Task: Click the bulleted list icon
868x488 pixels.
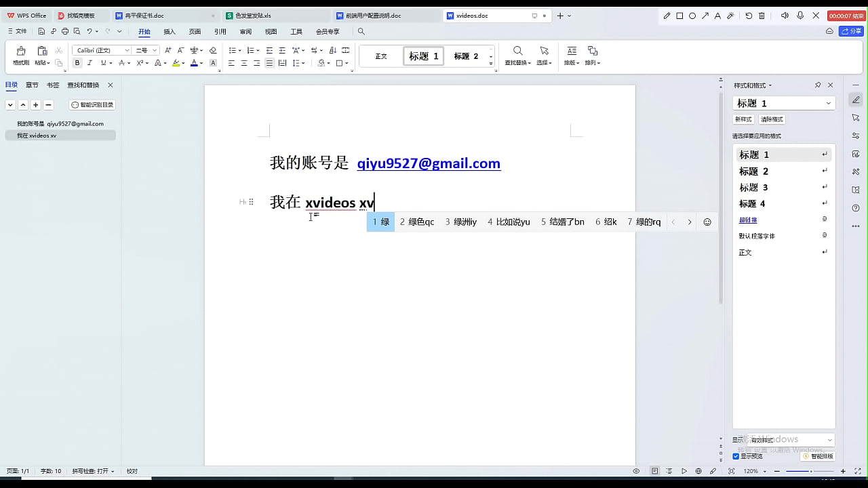Action: pos(232,50)
